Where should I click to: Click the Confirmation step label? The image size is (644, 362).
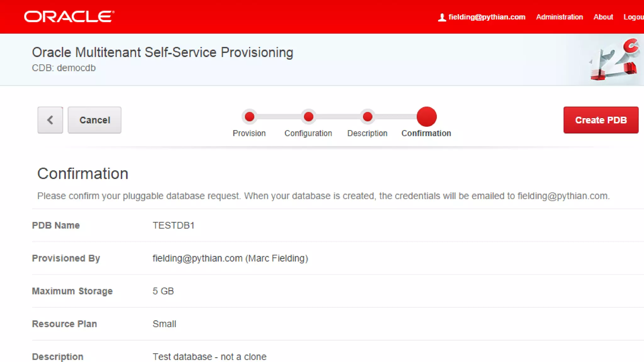426,133
